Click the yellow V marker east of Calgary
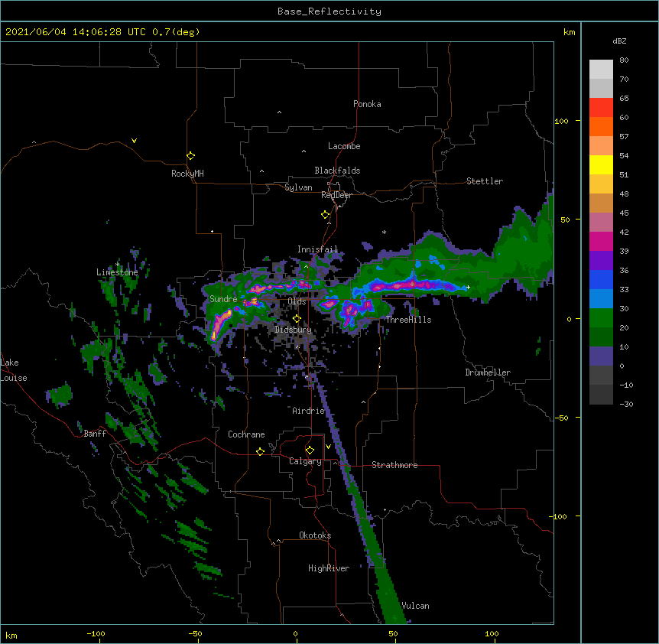This screenshot has width=659, height=644. (328, 447)
